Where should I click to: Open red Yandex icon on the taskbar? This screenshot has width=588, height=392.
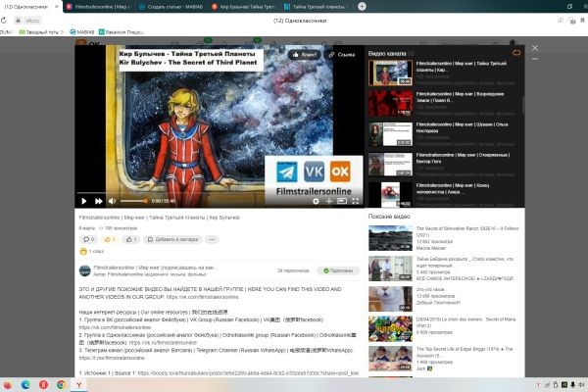pyautogui.click(x=43, y=385)
